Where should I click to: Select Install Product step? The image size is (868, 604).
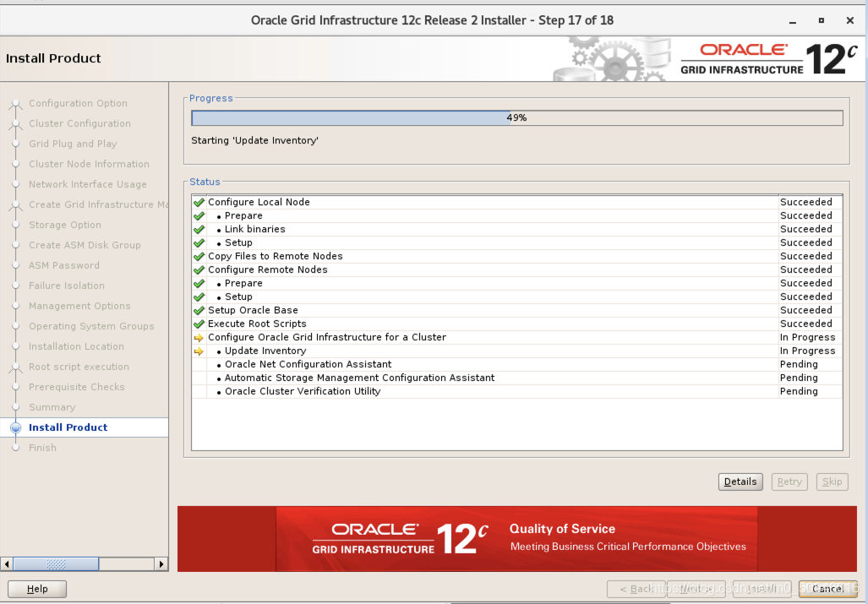(x=68, y=427)
